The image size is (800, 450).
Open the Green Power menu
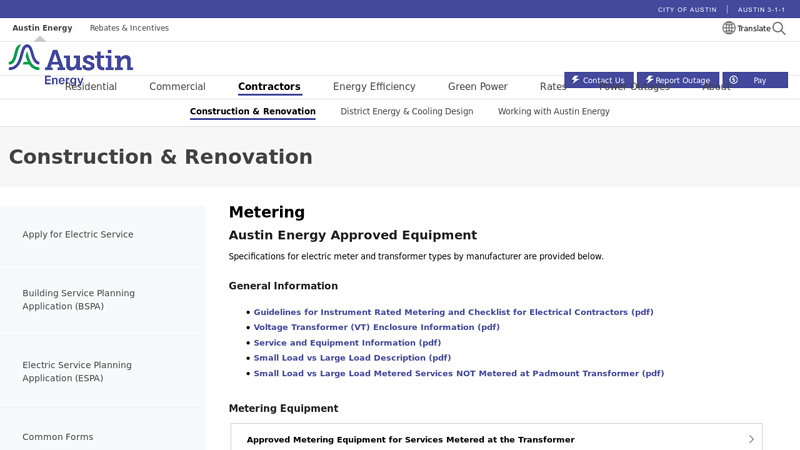pos(478,87)
